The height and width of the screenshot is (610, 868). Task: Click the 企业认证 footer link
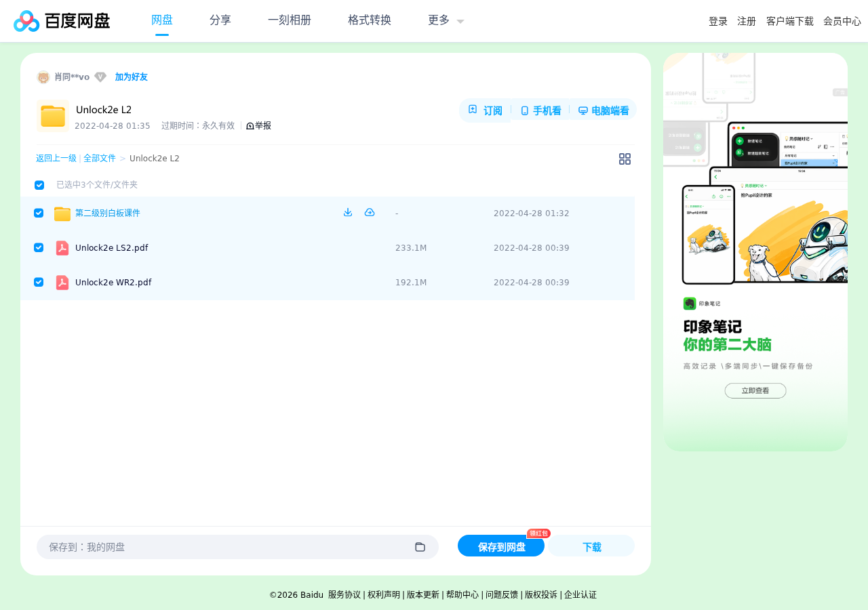coord(580,595)
